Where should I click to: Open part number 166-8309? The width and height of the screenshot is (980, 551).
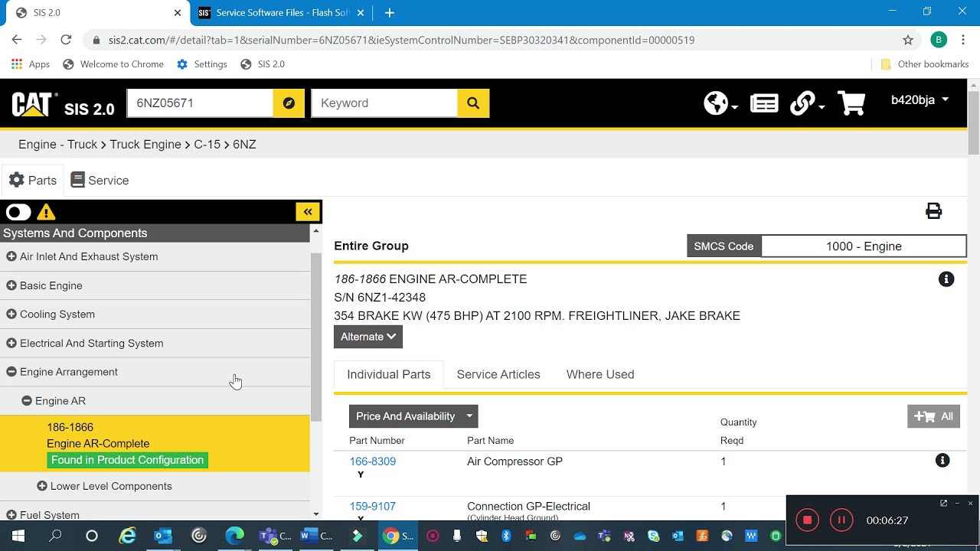pyautogui.click(x=373, y=461)
